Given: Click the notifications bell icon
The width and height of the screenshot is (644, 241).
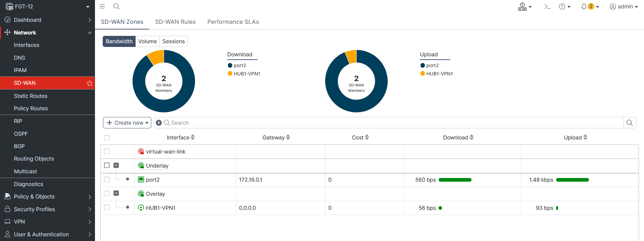Looking at the screenshot, I should point(584,7).
